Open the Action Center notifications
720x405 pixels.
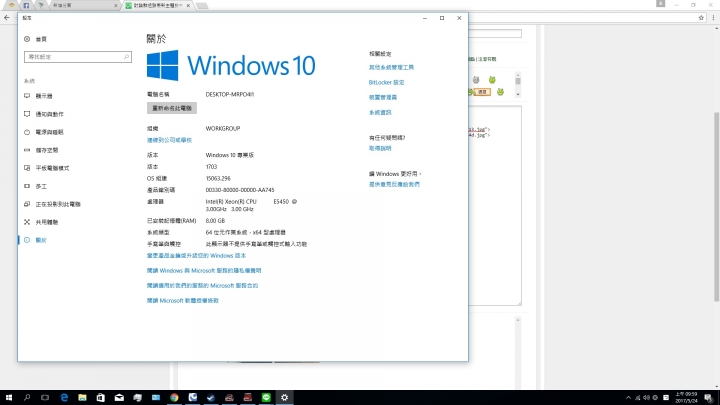tap(709, 398)
